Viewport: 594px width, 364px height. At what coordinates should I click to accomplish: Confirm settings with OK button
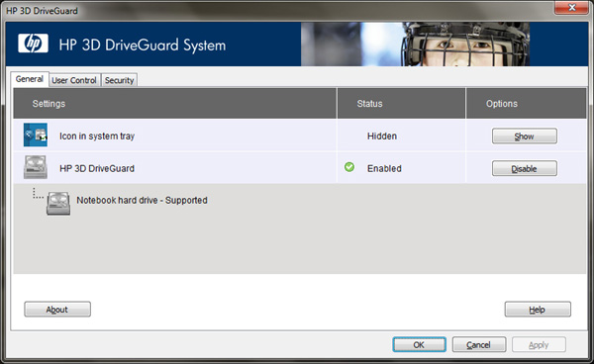coord(419,344)
